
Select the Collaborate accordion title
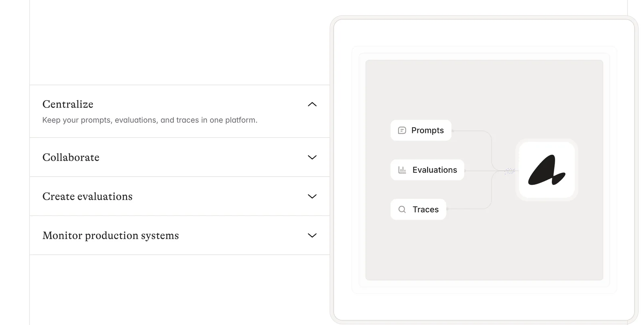point(71,157)
